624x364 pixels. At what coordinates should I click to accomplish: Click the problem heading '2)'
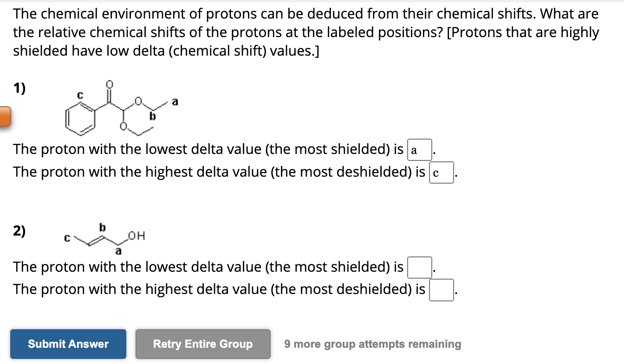(19, 230)
